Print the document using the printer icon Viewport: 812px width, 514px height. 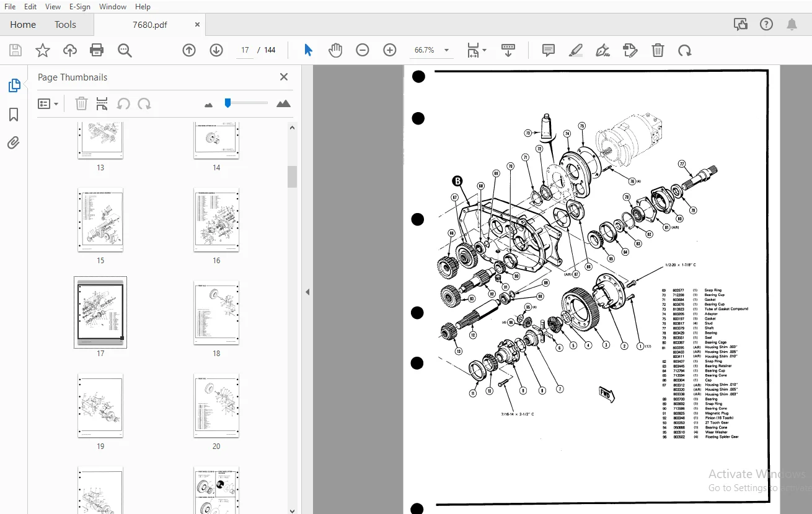pyautogui.click(x=97, y=50)
